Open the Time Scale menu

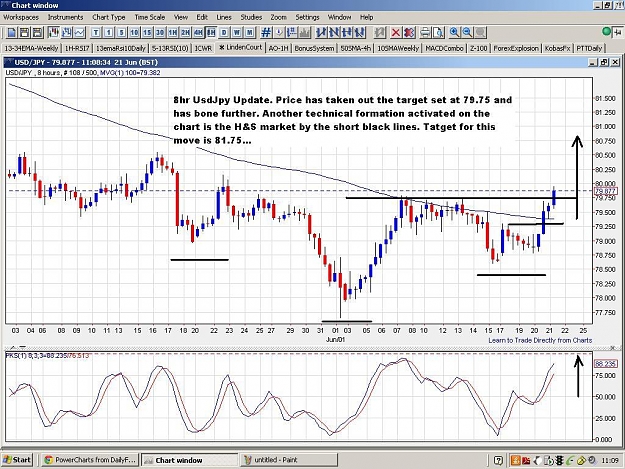coord(149,17)
